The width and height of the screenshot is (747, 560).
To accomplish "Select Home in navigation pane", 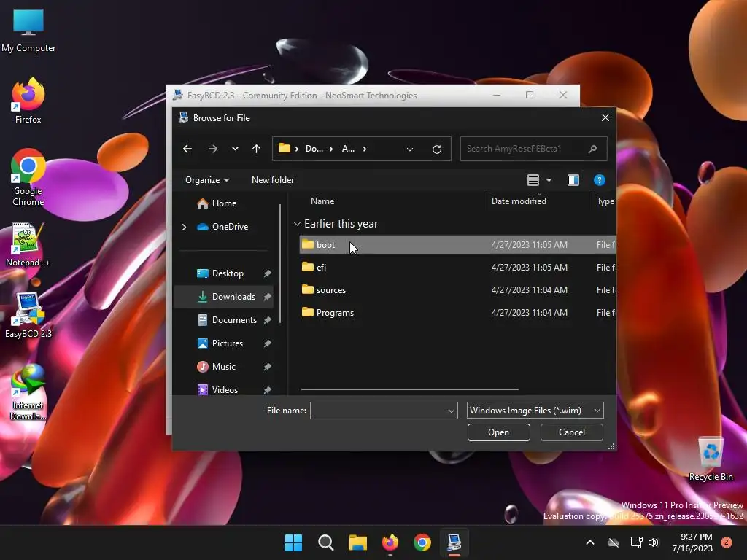I will pos(224,203).
